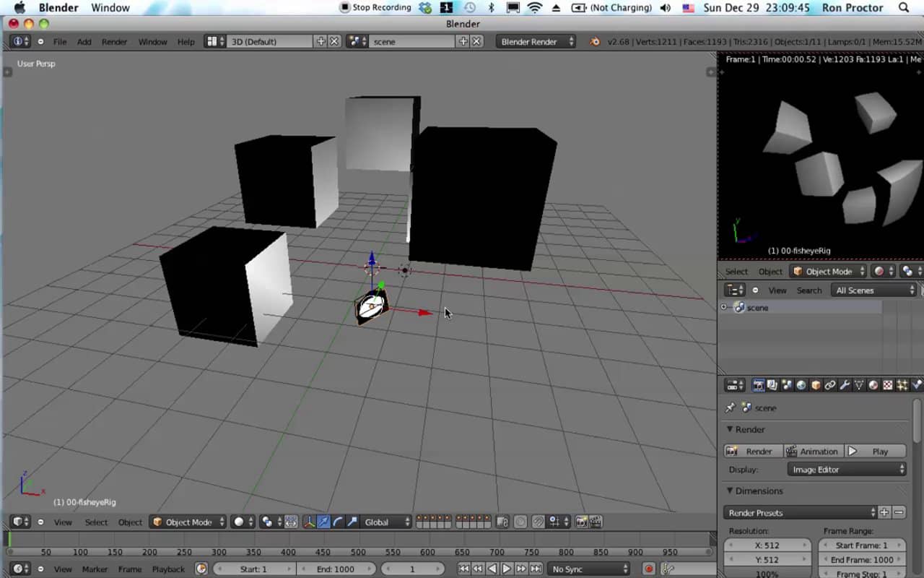Add a new screen layout with plus icon
The image size is (924, 578).
pos(321,41)
